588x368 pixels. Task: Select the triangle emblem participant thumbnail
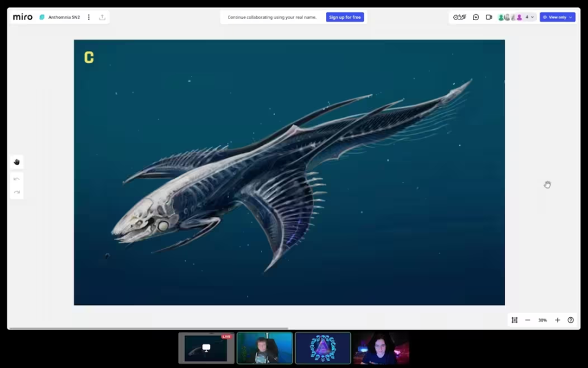(323, 348)
